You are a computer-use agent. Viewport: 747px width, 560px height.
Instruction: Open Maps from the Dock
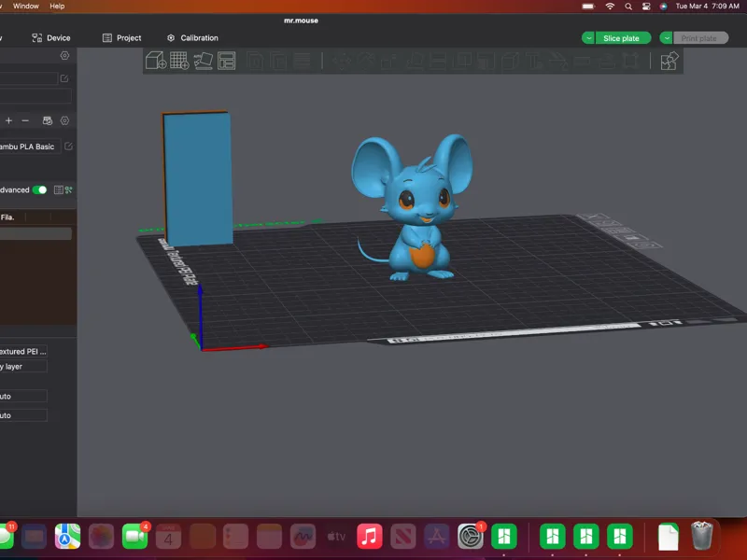click(67, 536)
